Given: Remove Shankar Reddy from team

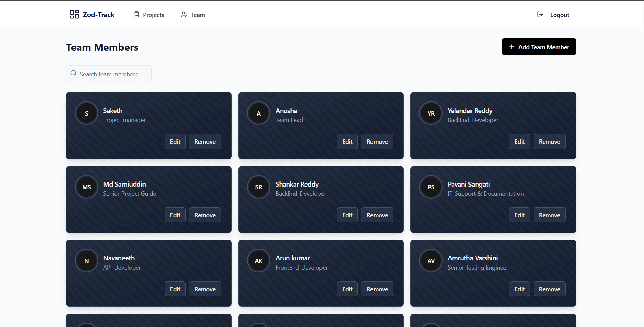Looking at the screenshot, I should (x=377, y=215).
